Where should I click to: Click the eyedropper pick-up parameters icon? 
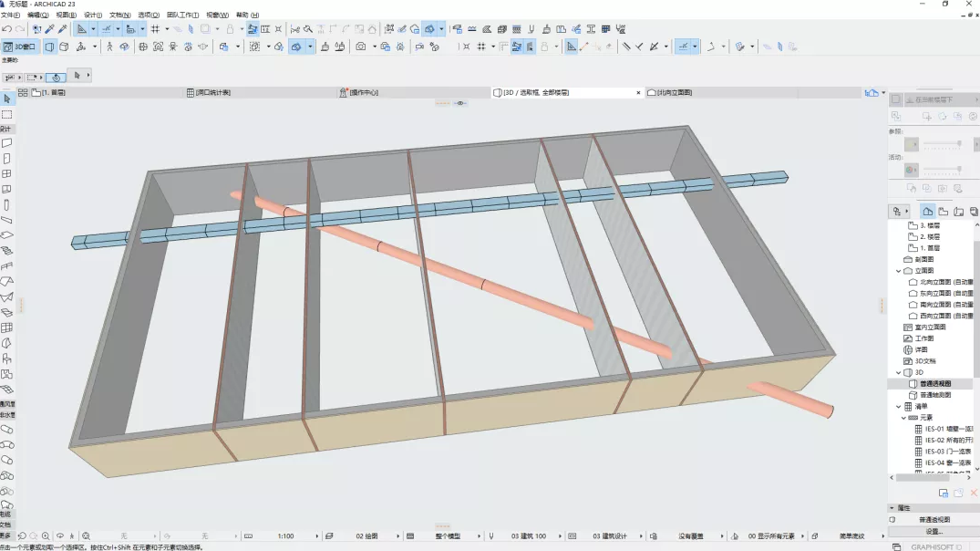tap(49, 29)
